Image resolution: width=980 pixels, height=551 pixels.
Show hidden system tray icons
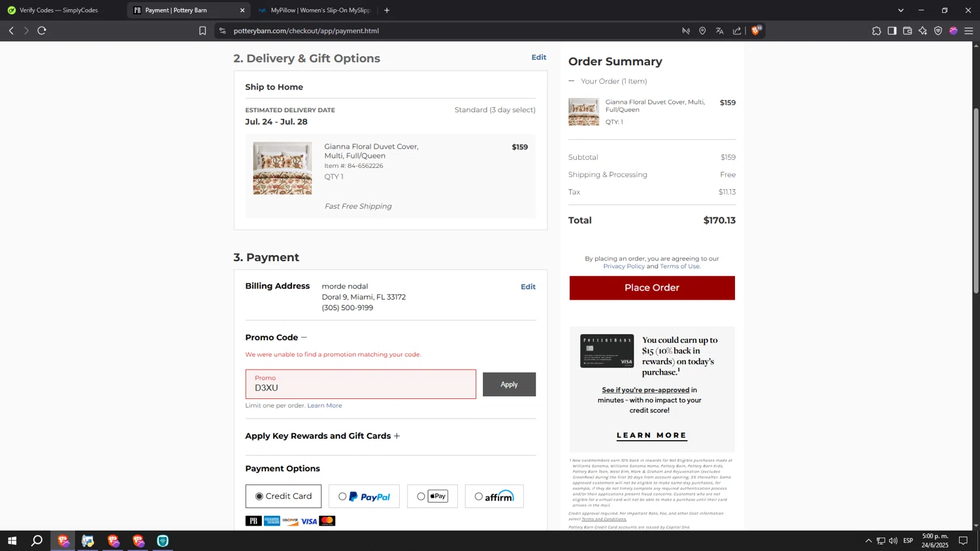[868, 541]
